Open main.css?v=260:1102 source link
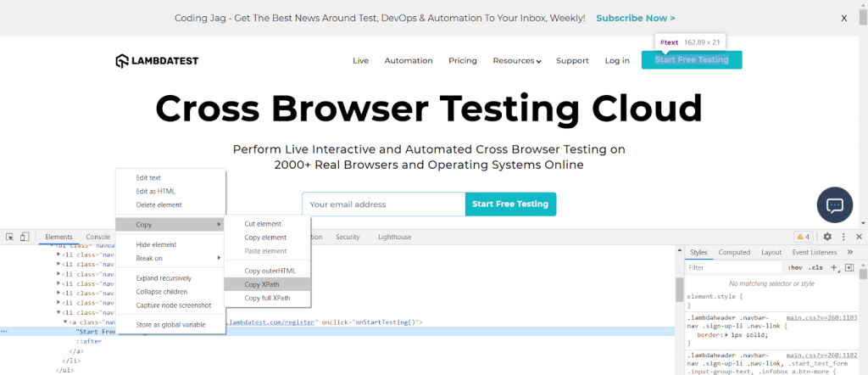Image resolution: width=868 pixels, height=375 pixels. coord(821,355)
